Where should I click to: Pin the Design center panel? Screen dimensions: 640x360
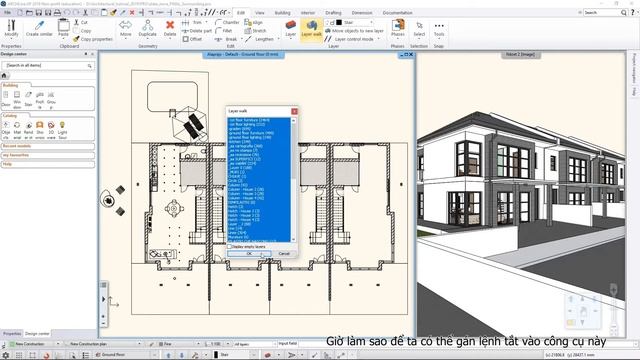coord(86,54)
